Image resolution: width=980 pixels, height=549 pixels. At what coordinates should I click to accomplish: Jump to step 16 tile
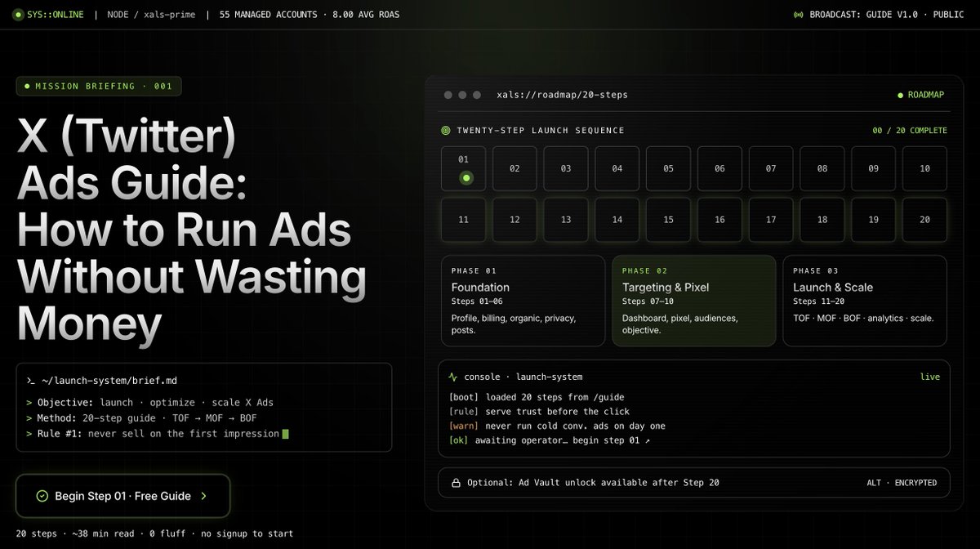[x=719, y=220]
